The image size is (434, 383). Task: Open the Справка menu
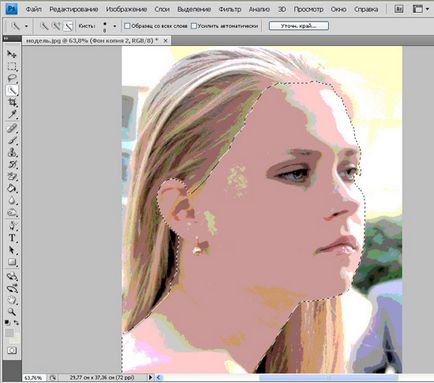click(x=366, y=9)
